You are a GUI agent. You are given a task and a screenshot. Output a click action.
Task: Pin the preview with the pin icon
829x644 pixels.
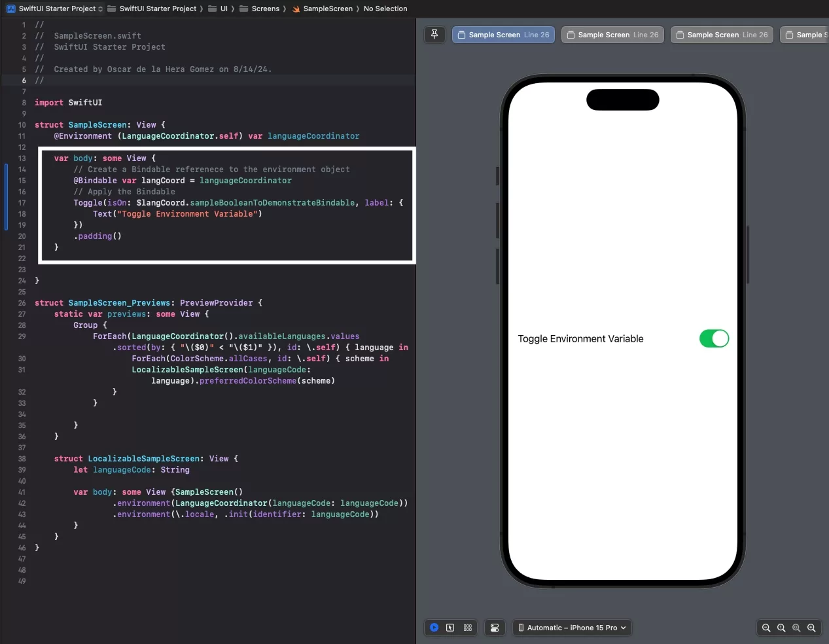pyautogui.click(x=434, y=35)
